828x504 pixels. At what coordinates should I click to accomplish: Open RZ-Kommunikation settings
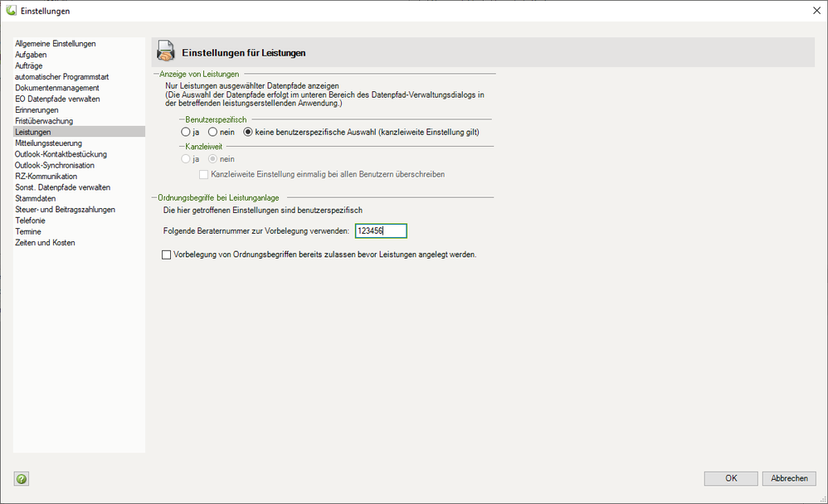coord(46,177)
